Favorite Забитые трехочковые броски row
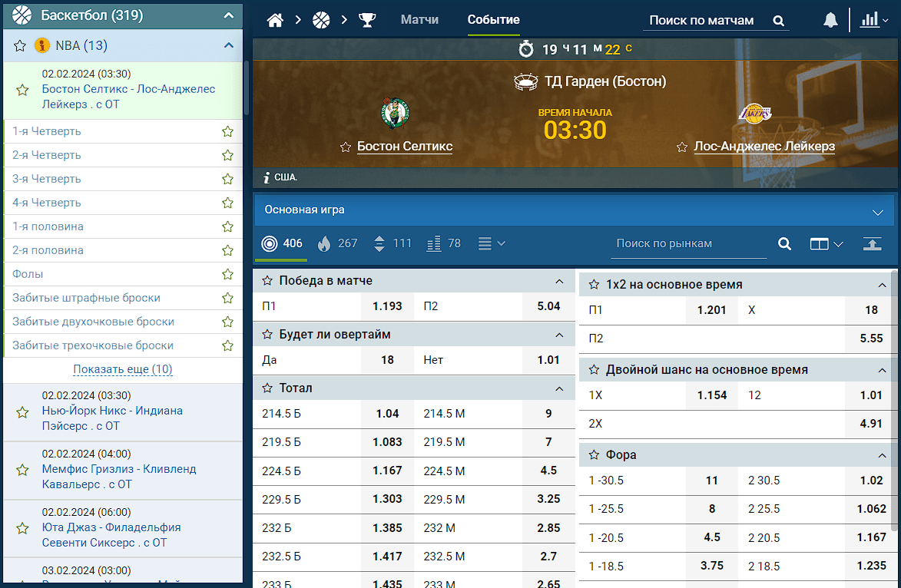The height and width of the screenshot is (588, 901). pyautogui.click(x=227, y=345)
